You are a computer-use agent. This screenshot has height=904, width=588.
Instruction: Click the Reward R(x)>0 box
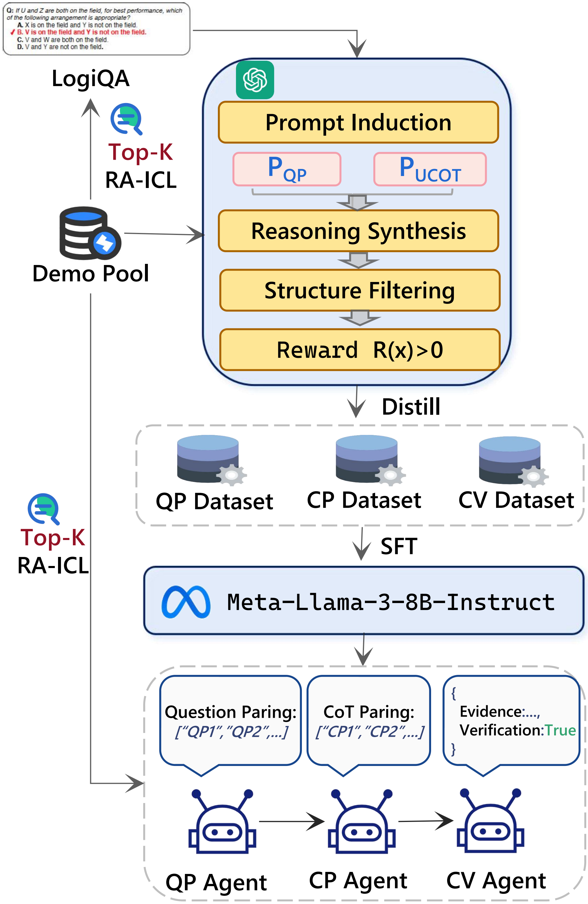[x=360, y=350]
